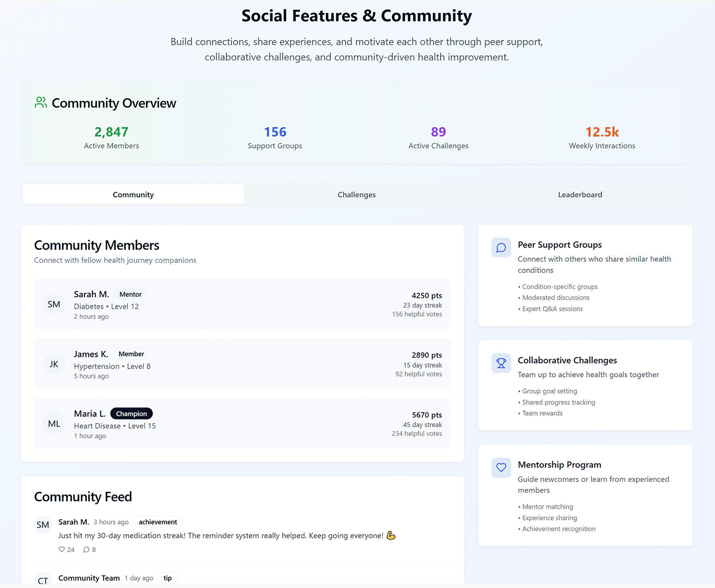Click the Community Overview people icon

[x=41, y=102]
